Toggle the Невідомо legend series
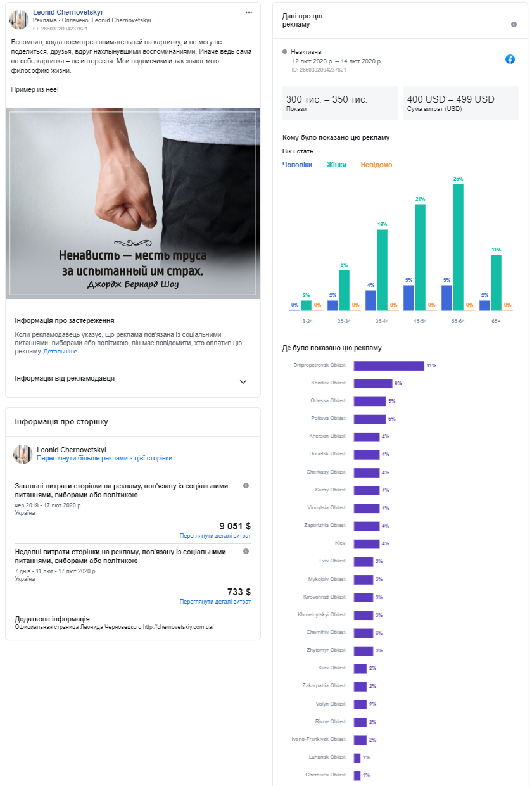The height and width of the screenshot is (786, 532). tap(376, 165)
